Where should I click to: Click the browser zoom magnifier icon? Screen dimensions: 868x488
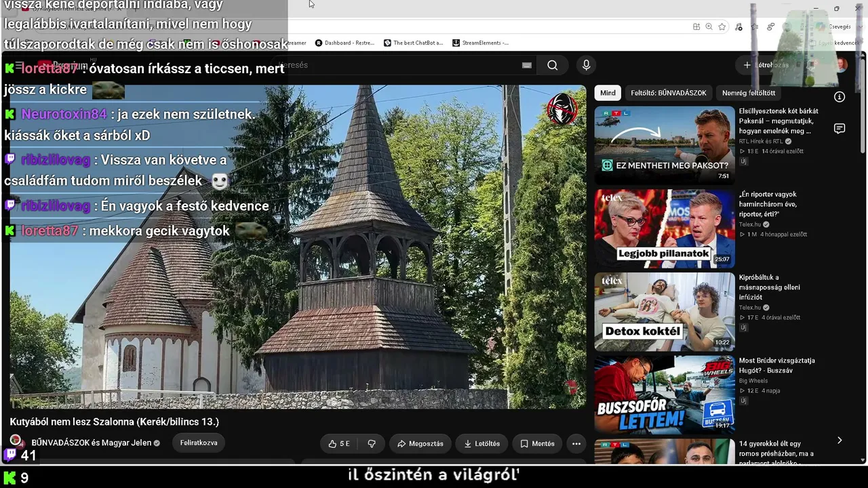coord(709,26)
